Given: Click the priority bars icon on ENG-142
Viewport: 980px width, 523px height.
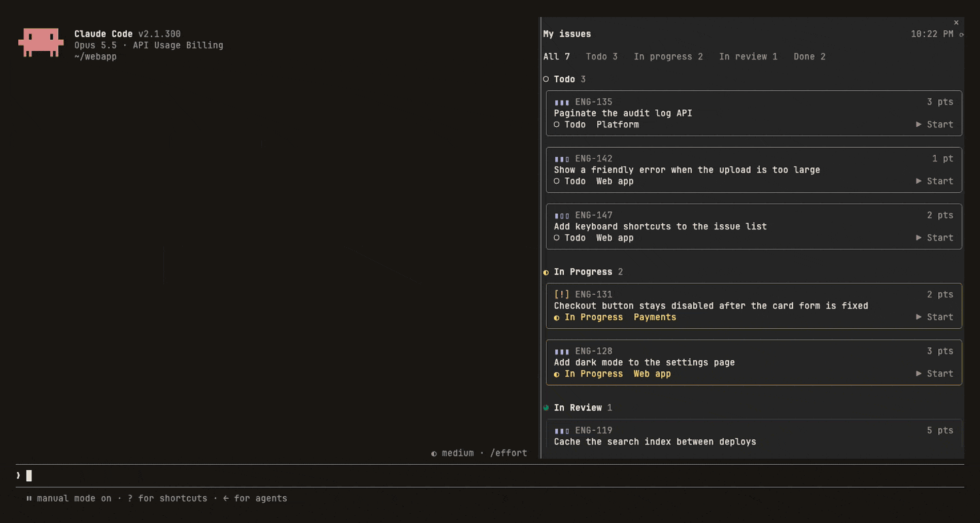Looking at the screenshot, I should pyautogui.click(x=562, y=159).
